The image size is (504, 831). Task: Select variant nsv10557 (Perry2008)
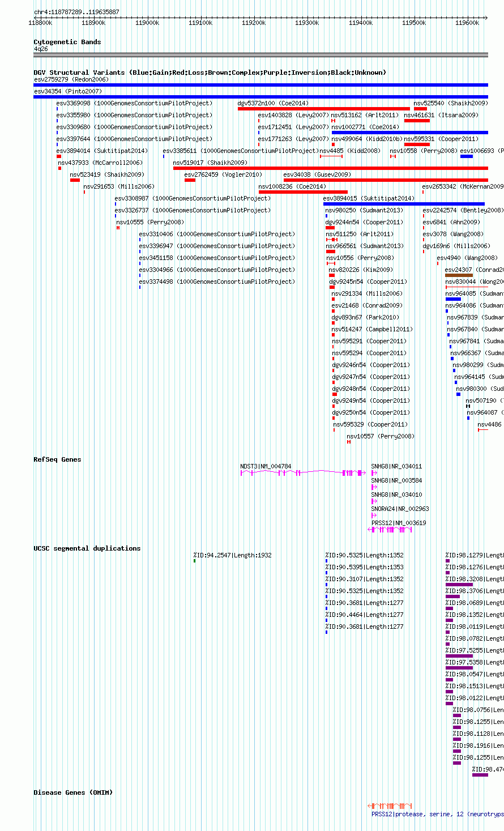tap(381, 436)
